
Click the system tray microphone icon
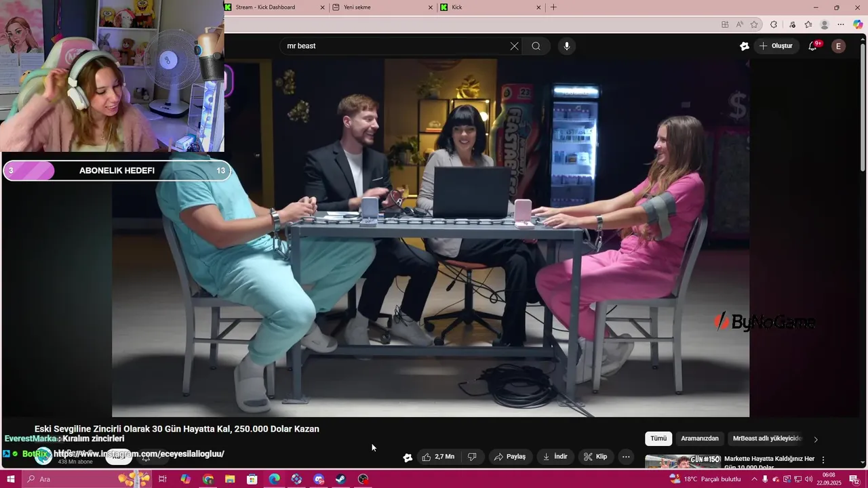pyautogui.click(x=765, y=479)
